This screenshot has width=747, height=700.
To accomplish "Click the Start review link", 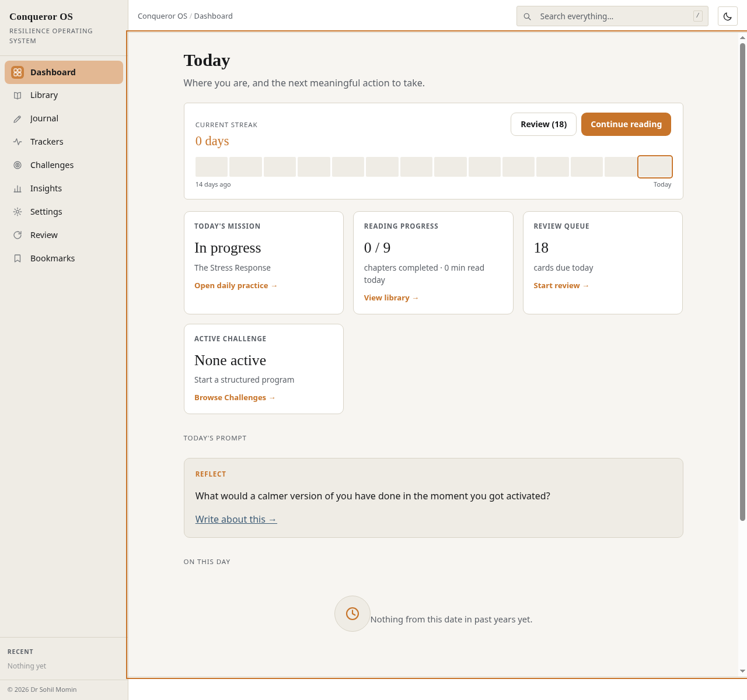I will coord(561,286).
